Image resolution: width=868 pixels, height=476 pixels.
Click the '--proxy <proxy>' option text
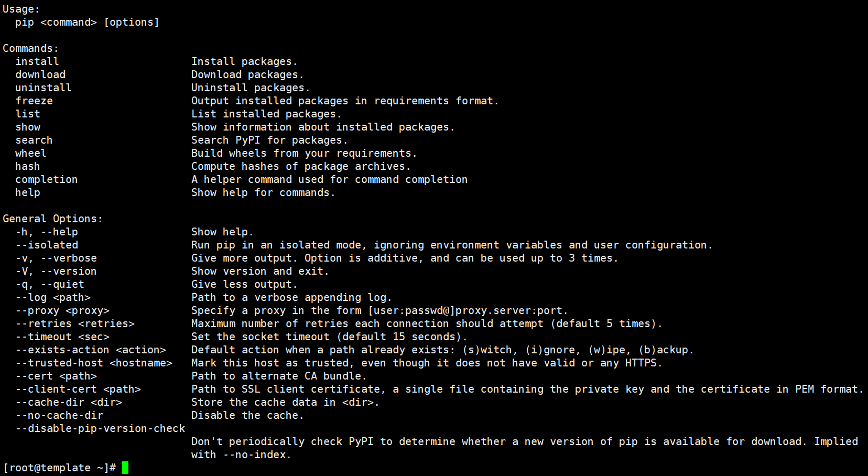click(62, 310)
